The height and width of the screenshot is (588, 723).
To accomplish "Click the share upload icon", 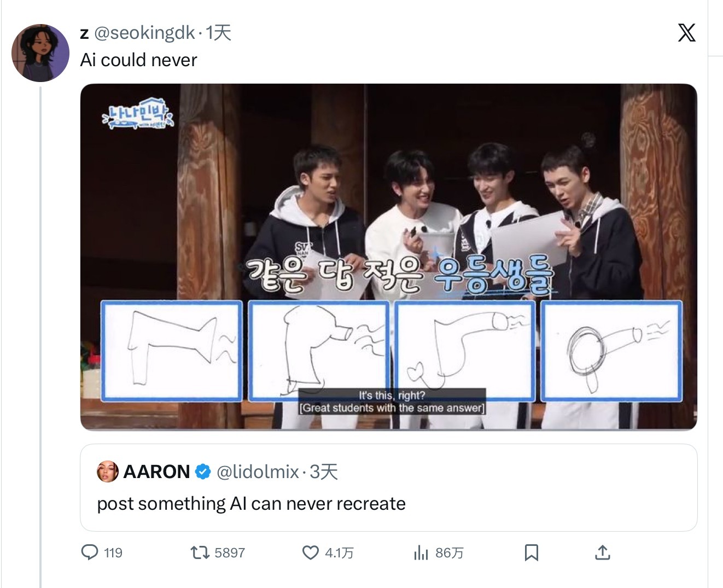I will point(602,552).
